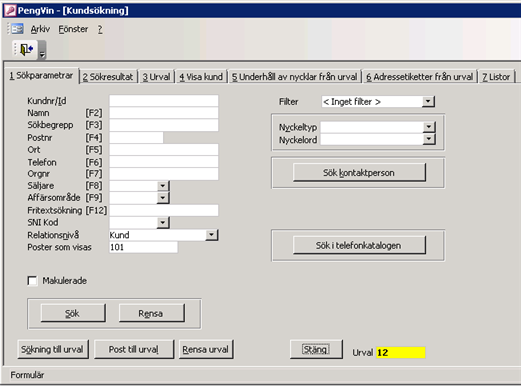Click the Kundnr/Id input field

tap(164, 101)
